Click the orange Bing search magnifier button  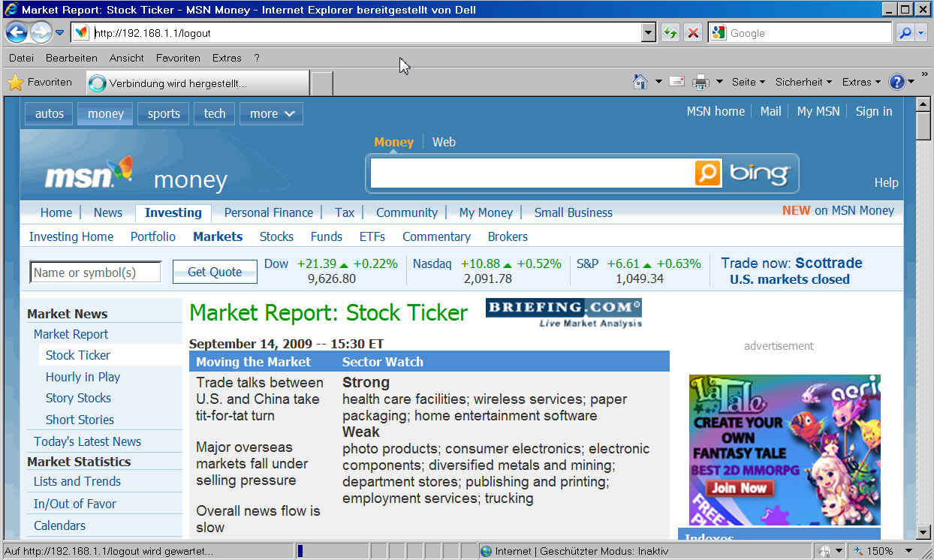click(708, 173)
